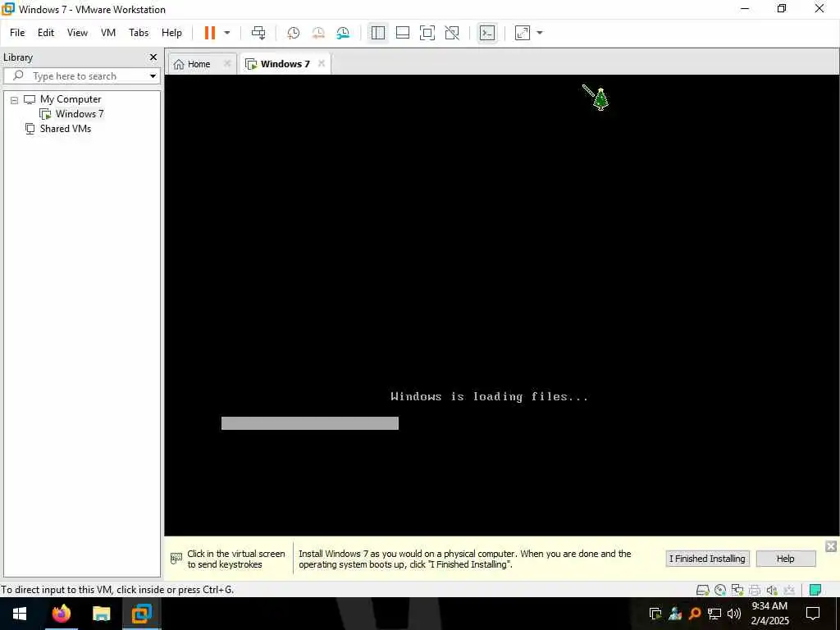Screen dimensions: 840x630
Task: Click Send Ctrl+Alt+Del toolbar icon
Action: pos(258,33)
